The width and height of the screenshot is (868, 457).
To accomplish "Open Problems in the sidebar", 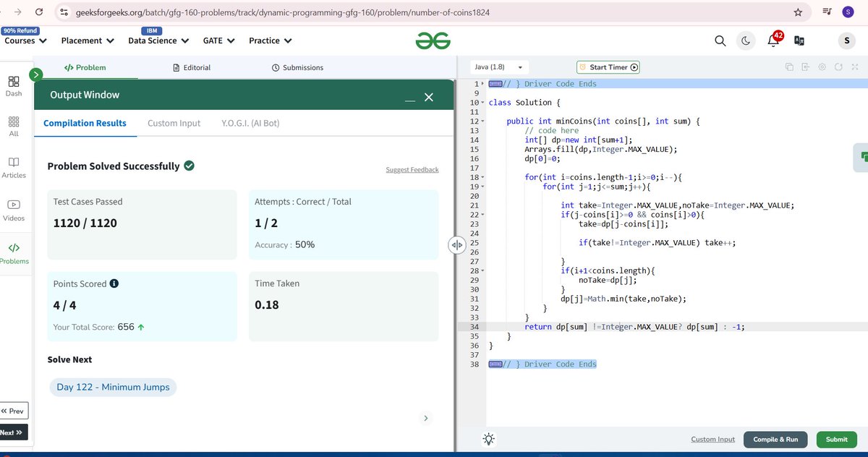I will [x=14, y=253].
